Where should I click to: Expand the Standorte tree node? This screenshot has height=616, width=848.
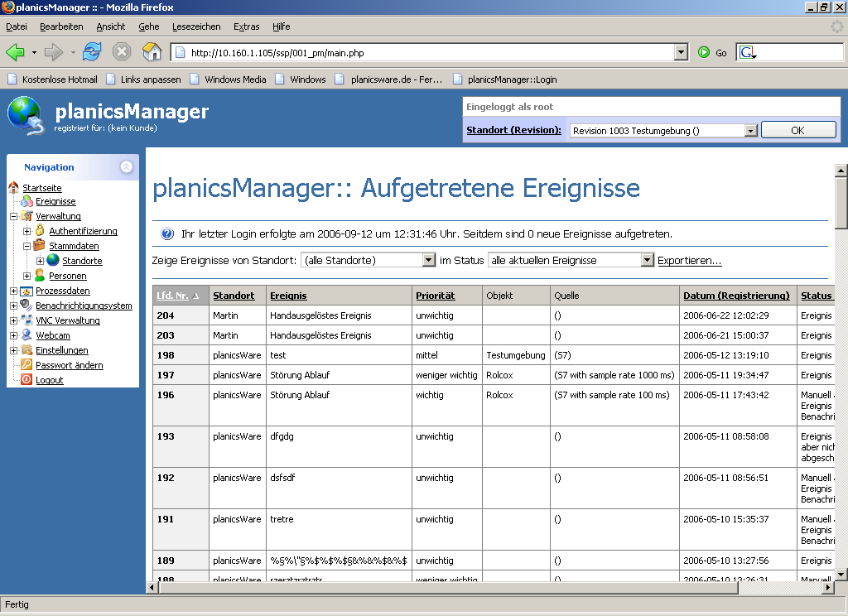coord(40,261)
